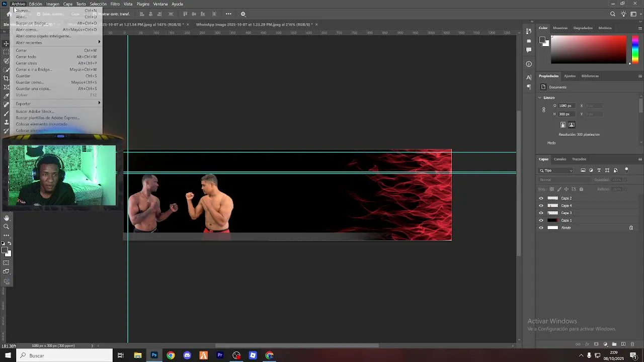Click the create new layer icon
This screenshot has height=362, width=644.
(x=623, y=344)
